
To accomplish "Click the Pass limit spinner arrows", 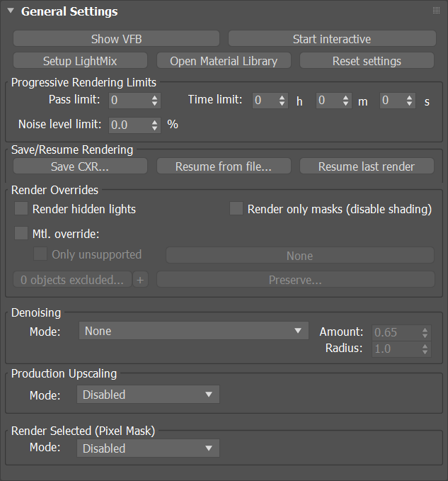I will click(155, 101).
